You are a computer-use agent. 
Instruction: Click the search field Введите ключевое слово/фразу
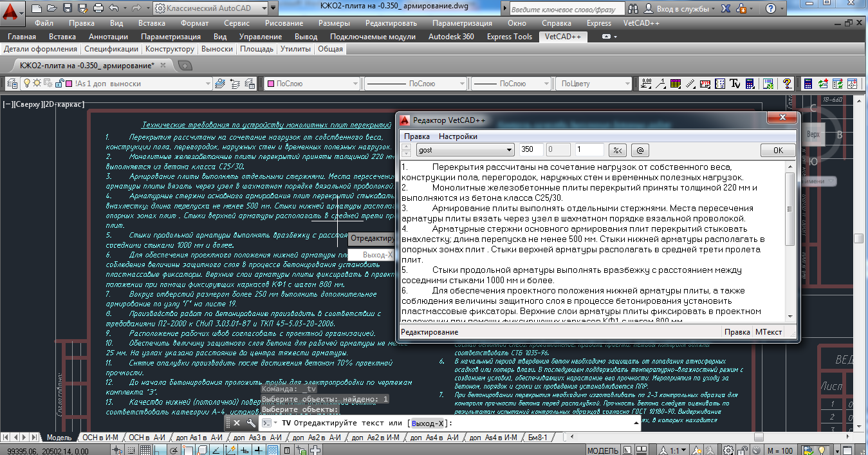566,9
